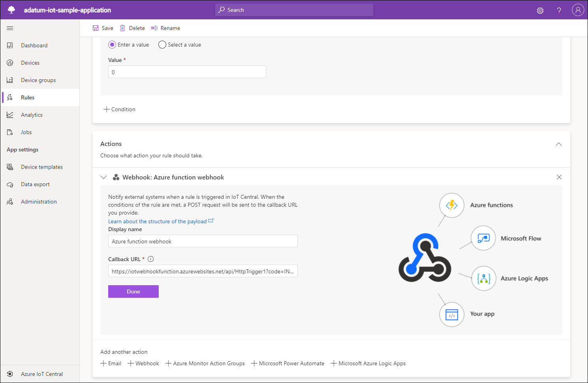Click the Callback URL info icon

[x=150, y=259]
